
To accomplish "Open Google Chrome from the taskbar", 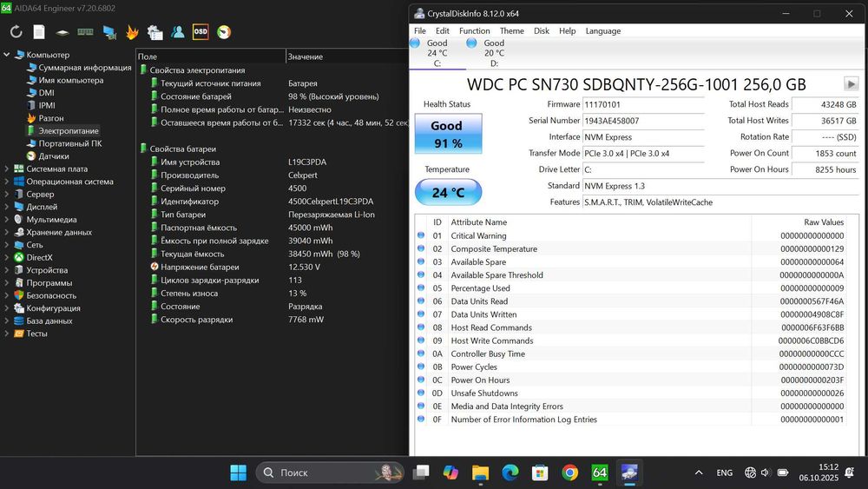I will 569,472.
